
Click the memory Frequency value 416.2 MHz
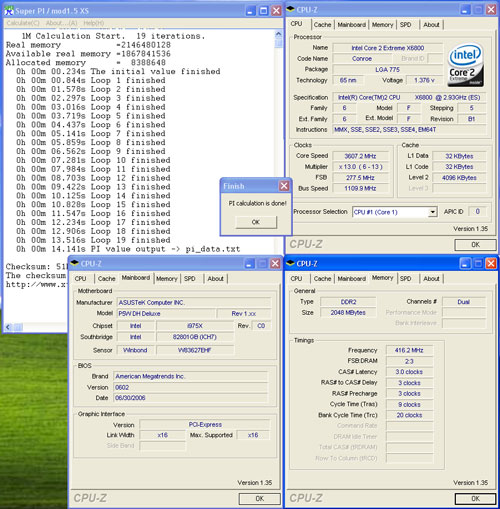point(409,350)
